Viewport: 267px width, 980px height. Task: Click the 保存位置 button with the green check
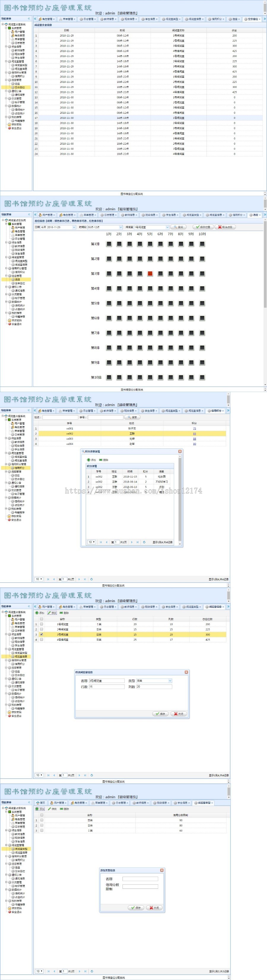(x=203, y=227)
